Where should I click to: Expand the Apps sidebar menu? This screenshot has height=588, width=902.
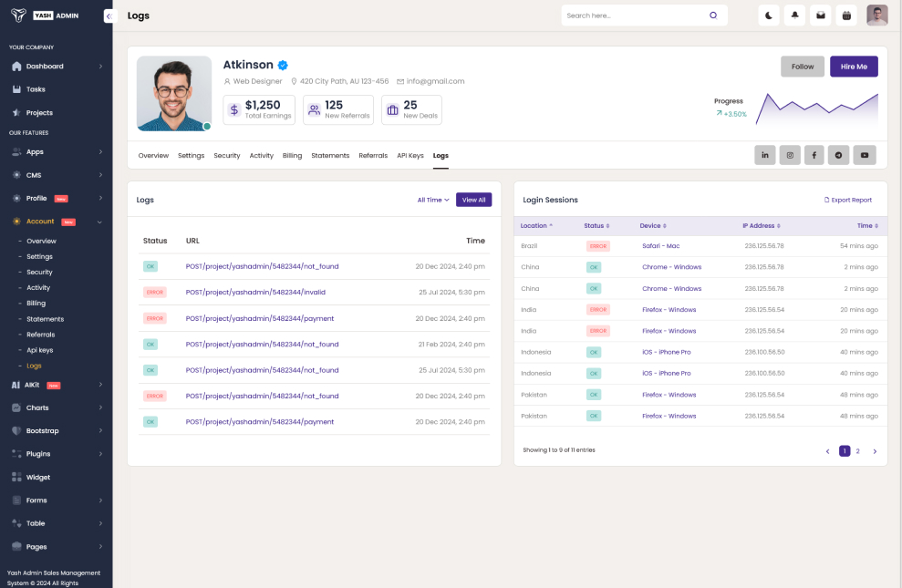[x=56, y=151]
